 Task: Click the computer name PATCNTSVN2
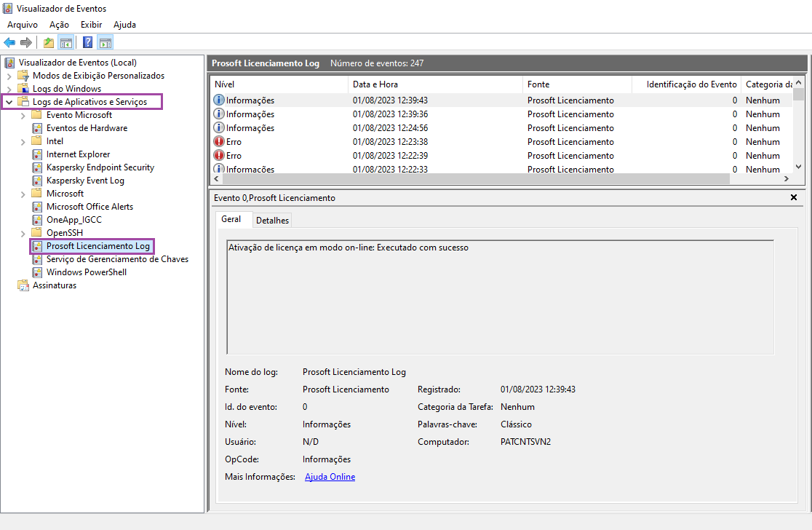pos(525,442)
